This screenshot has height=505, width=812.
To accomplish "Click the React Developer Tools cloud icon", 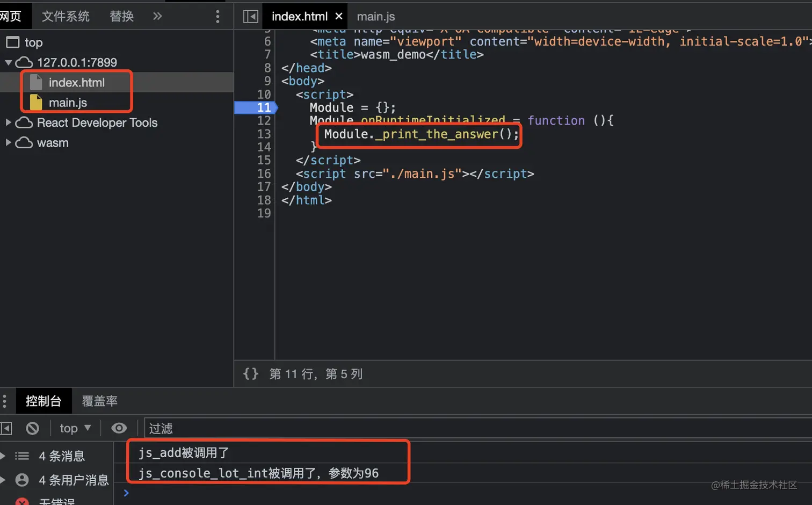I will click(24, 122).
